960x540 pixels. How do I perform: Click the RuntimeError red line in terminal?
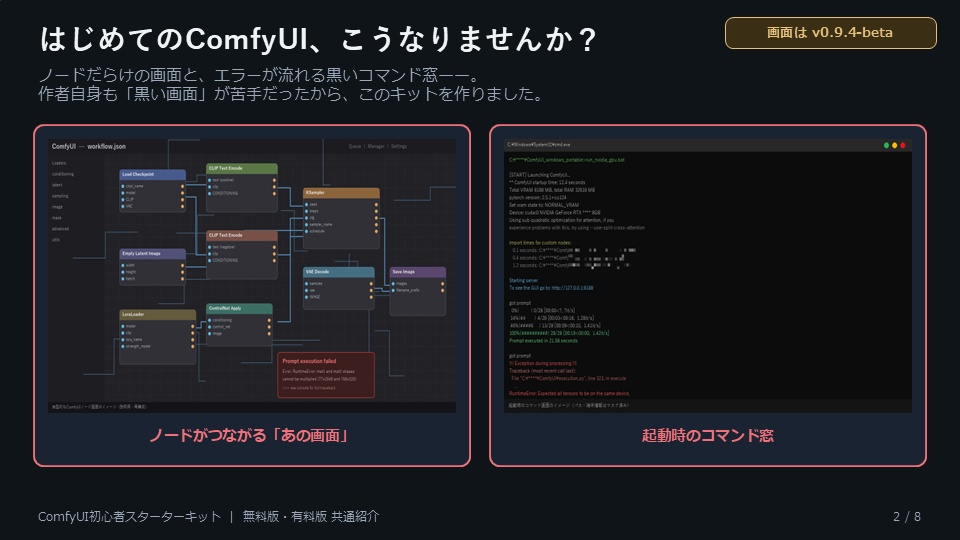point(569,394)
